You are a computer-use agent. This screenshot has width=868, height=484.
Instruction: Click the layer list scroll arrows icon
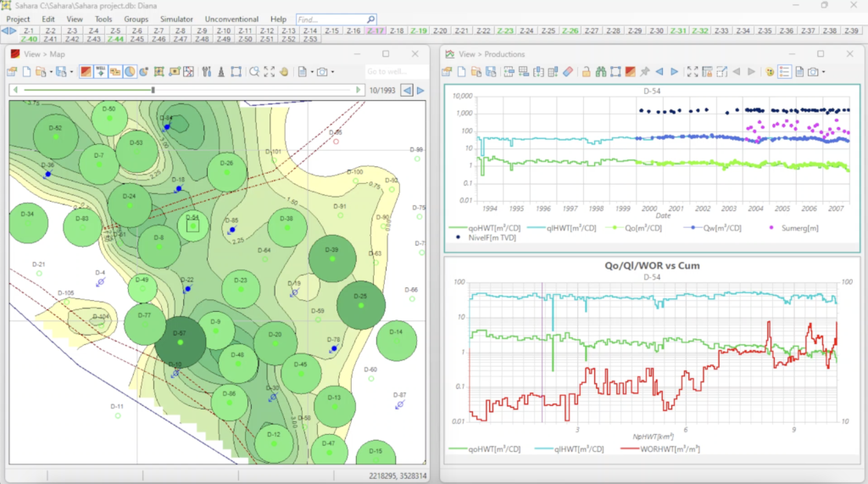(x=8, y=31)
